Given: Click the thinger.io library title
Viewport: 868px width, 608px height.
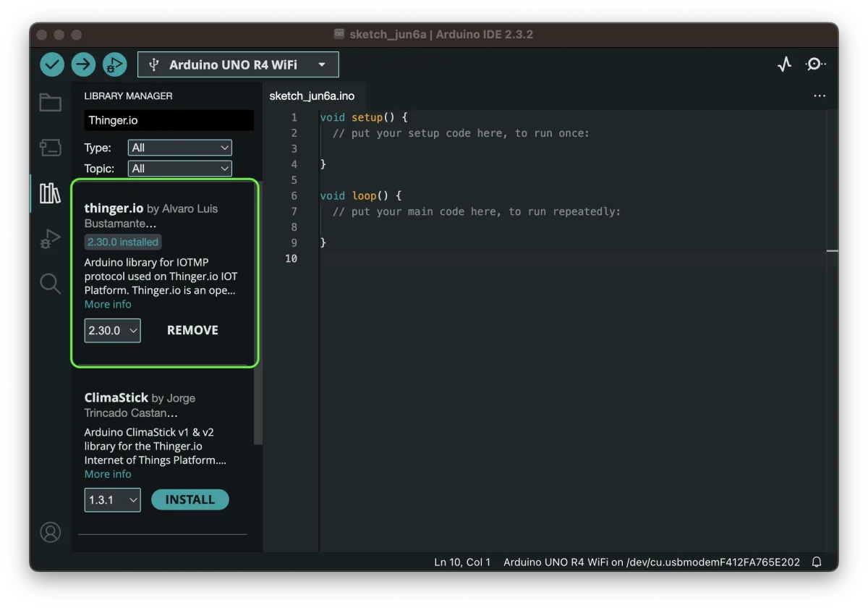Looking at the screenshot, I should click(x=114, y=208).
